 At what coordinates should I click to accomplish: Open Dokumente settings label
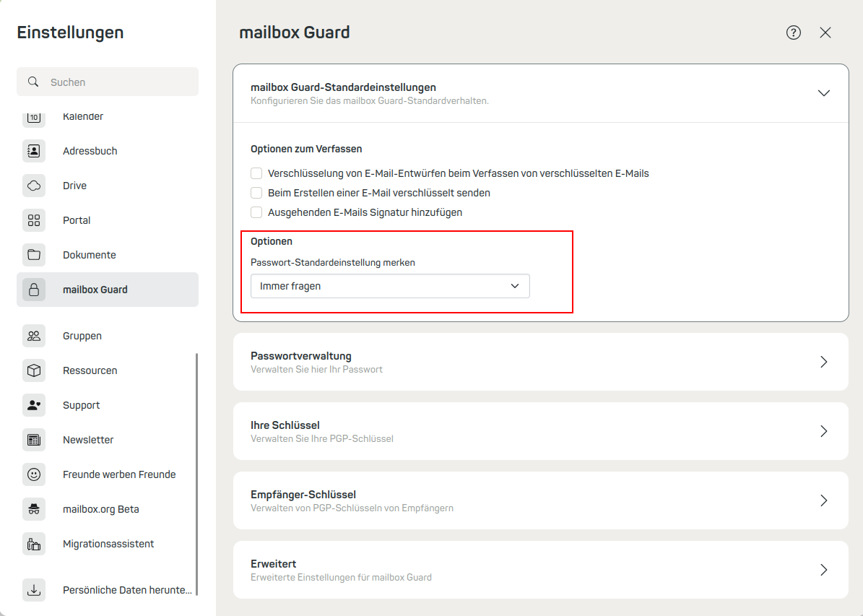[89, 255]
